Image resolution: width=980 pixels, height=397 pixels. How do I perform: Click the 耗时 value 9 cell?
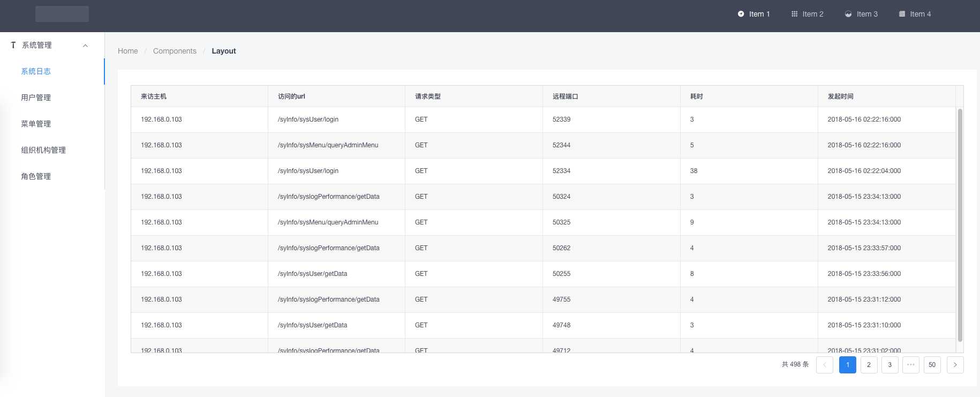tap(749, 222)
